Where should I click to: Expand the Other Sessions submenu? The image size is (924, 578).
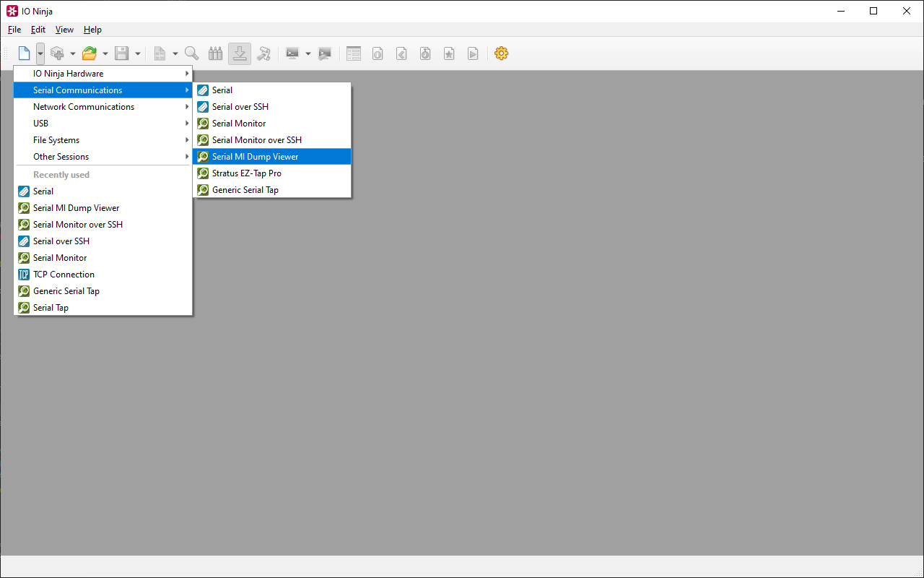click(x=103, y=157)
